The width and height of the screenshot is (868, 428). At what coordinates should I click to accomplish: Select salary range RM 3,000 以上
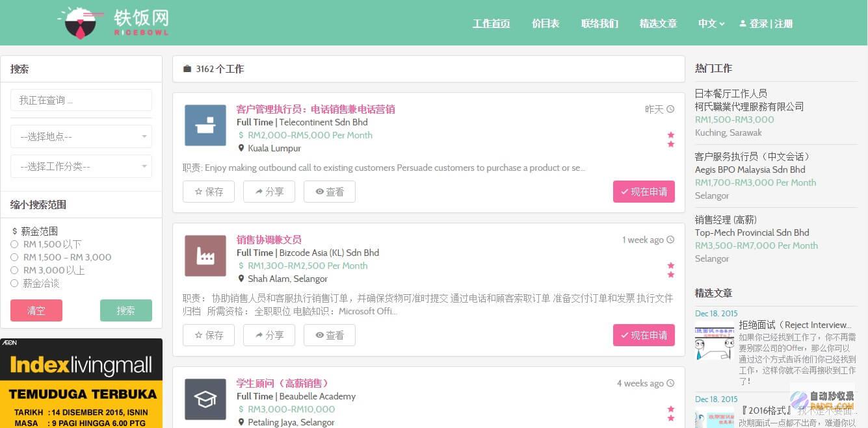(14, 270)
